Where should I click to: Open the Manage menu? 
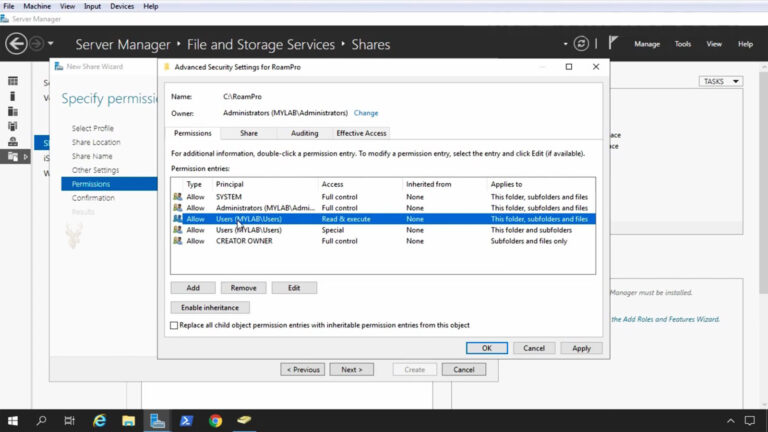pos(647,44)
